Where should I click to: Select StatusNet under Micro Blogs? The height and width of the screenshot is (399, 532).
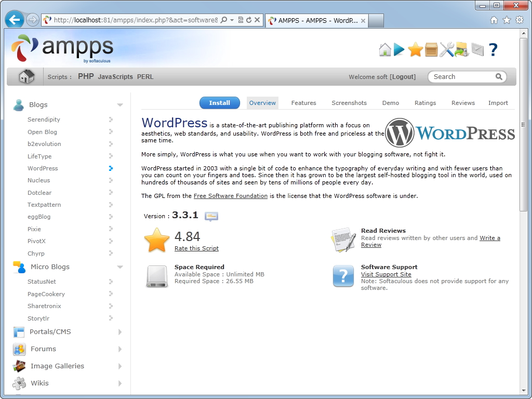(42, 282)
